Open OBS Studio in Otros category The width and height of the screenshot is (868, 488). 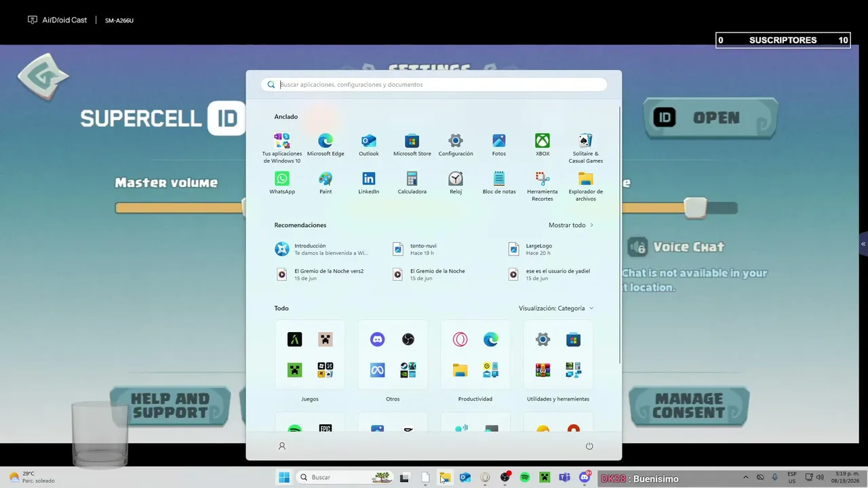(408, 340)
